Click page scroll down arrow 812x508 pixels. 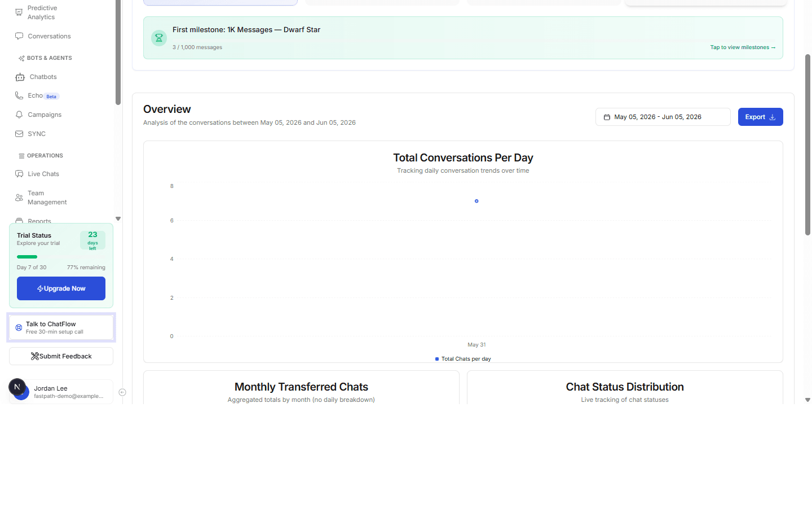[807, 400]
